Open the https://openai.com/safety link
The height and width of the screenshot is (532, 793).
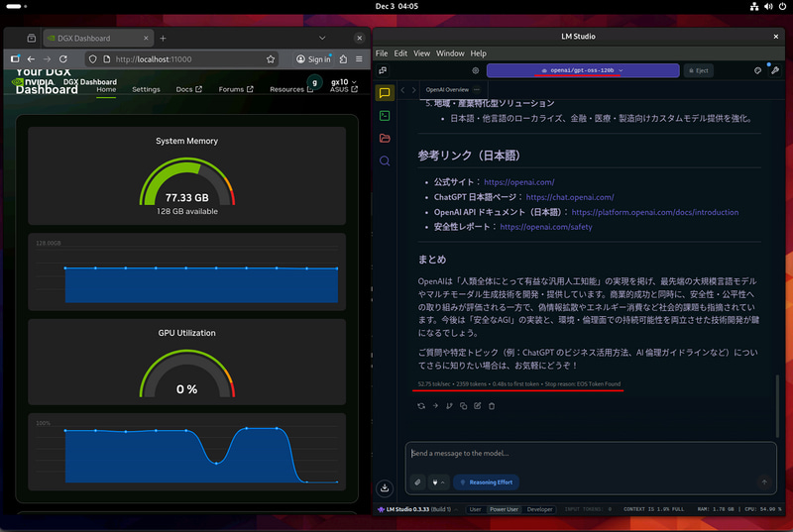[x=546, y=227]
